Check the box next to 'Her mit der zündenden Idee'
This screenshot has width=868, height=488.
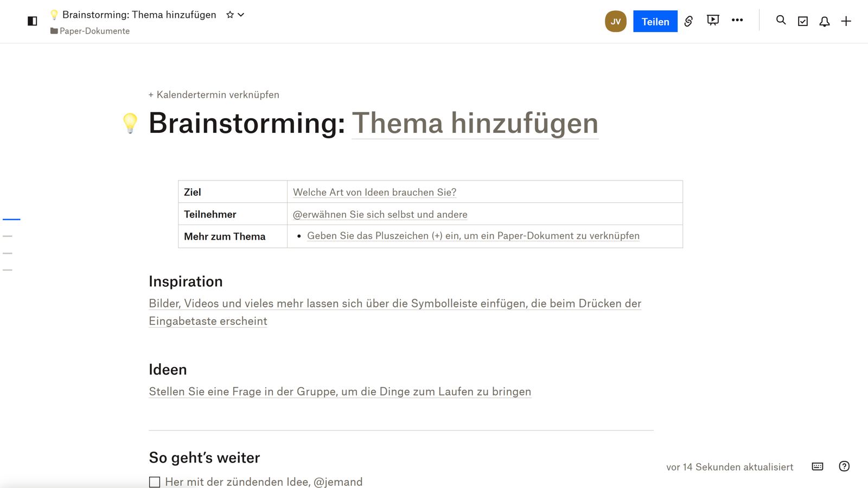(x=155, y=481)
